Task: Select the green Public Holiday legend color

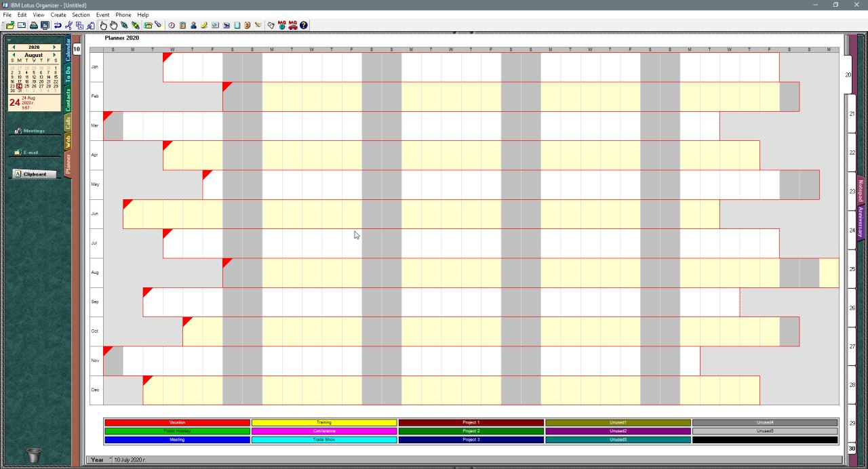Action: [x=177, y=431]
